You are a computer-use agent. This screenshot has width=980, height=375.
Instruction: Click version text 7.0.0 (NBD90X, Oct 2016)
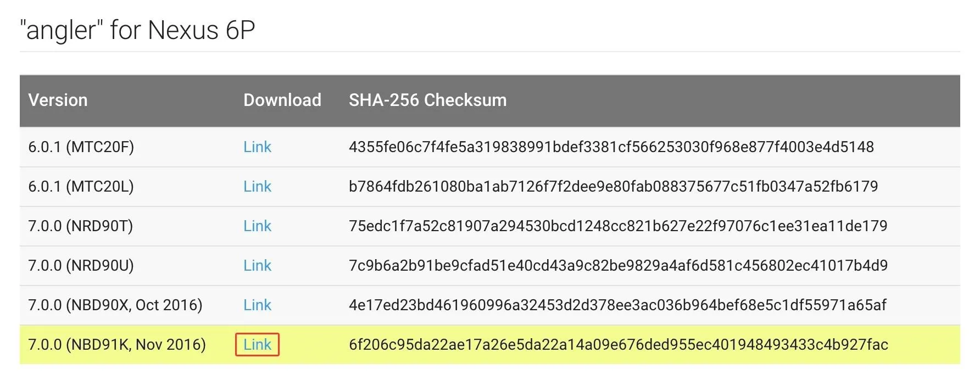pos(115,305)
